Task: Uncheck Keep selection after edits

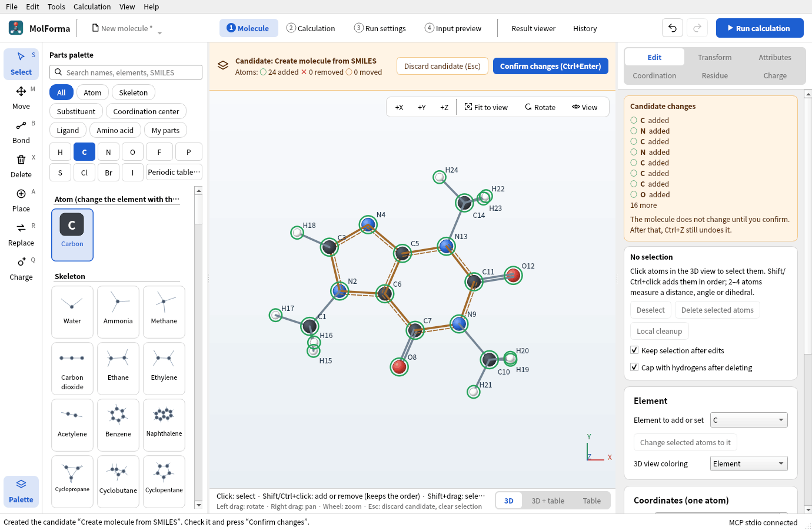Action: (x=634, y=350)
